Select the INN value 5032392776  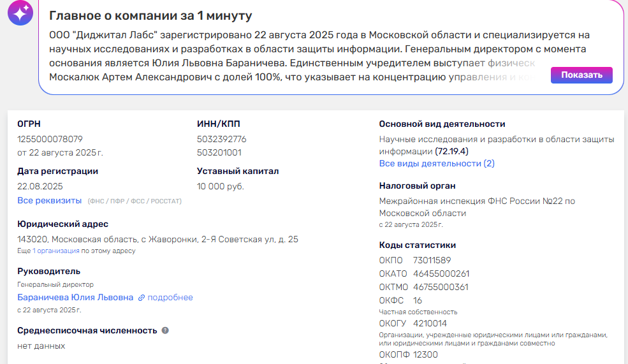(x=221, y=139)
